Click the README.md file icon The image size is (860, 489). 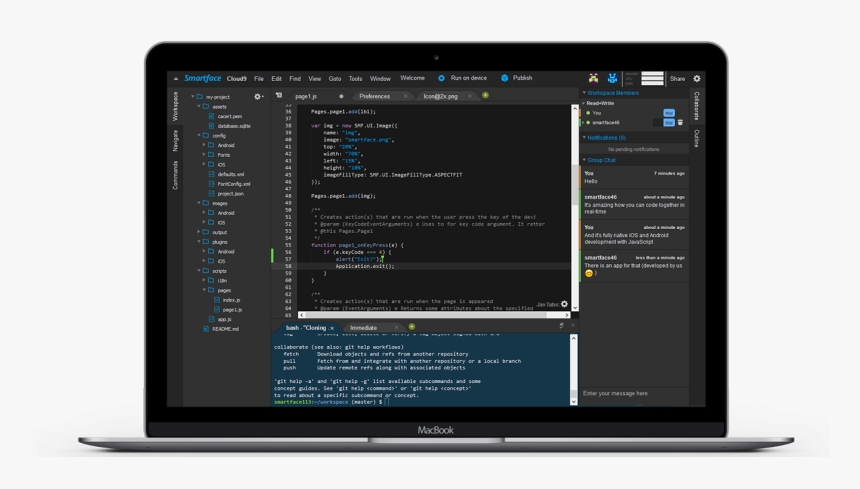pos(206,329)
